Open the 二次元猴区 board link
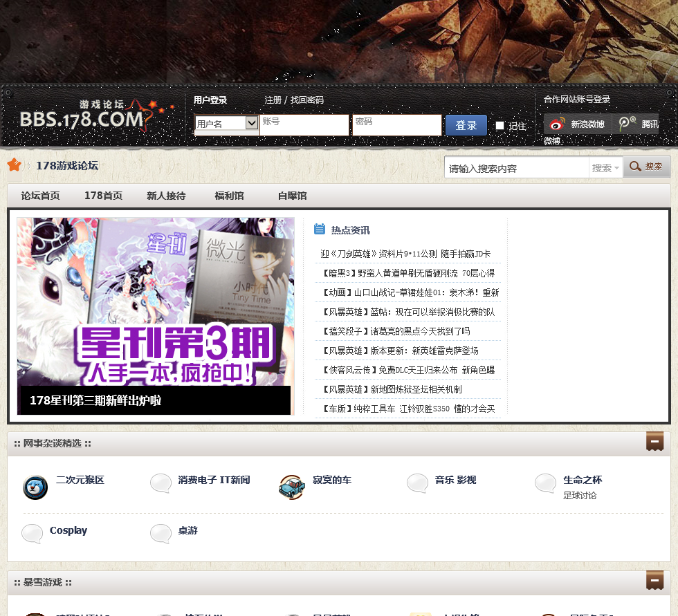 click(x=80, y=480)
